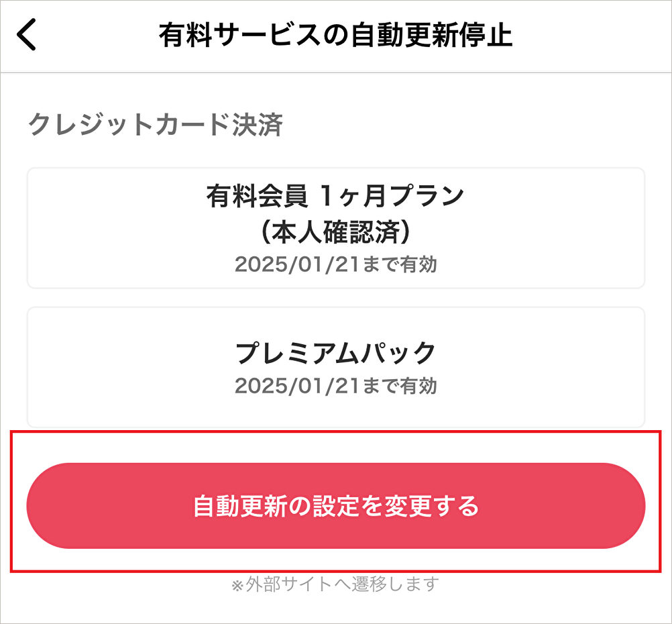The width and height of the screenshot is (672, 624).
Task: Select the プレミアムパック subscription card
Action: [336, 366]
